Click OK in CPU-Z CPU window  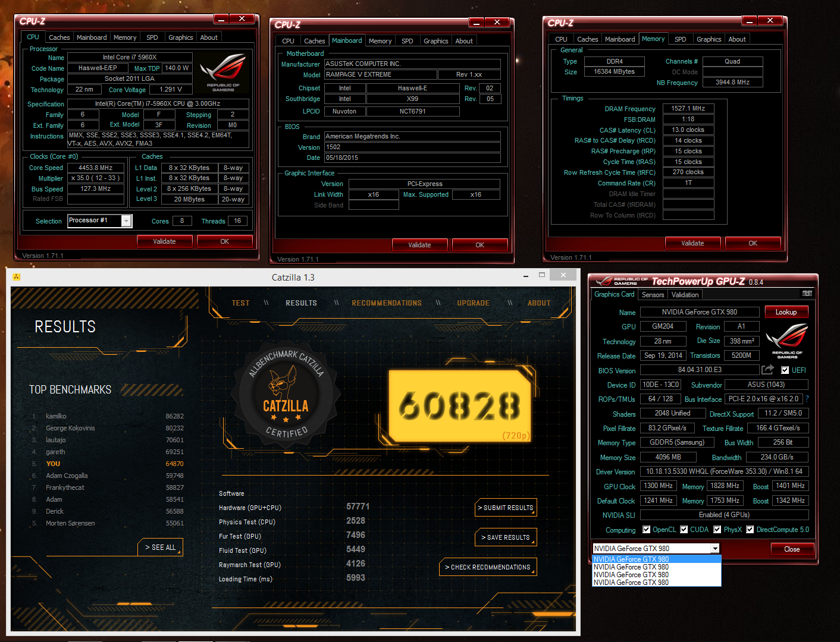(x=225, y=241)
